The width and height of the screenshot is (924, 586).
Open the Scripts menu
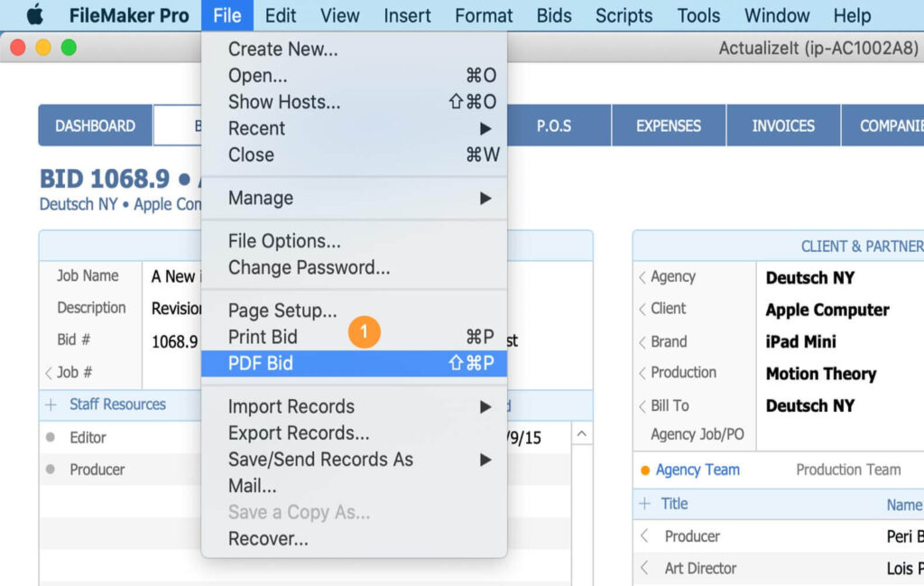pos(624,15)
